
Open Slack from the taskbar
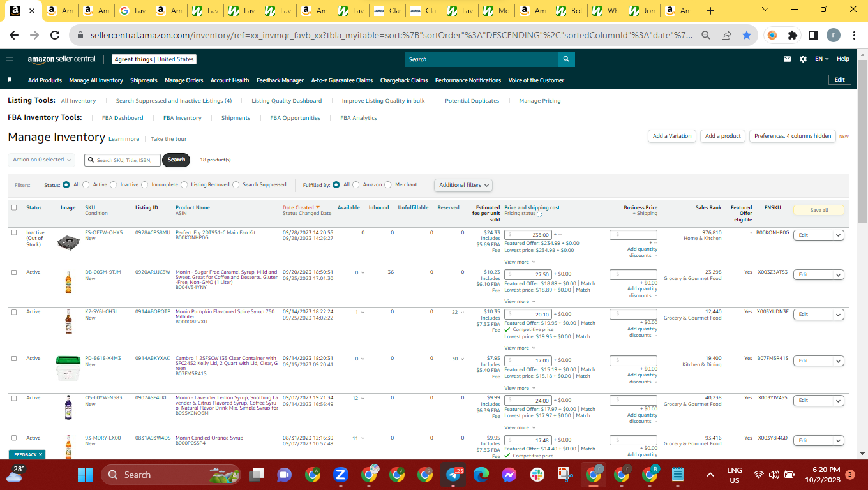point(538,475)
